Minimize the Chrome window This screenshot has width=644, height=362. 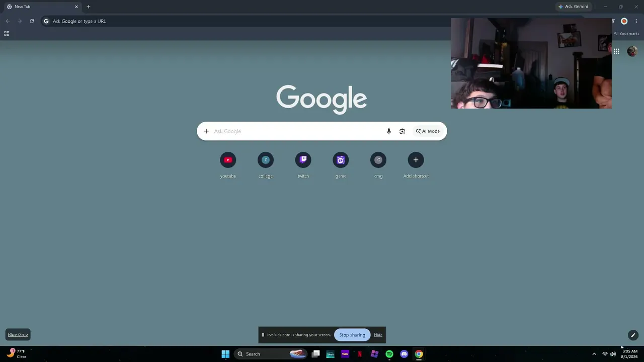605,7
